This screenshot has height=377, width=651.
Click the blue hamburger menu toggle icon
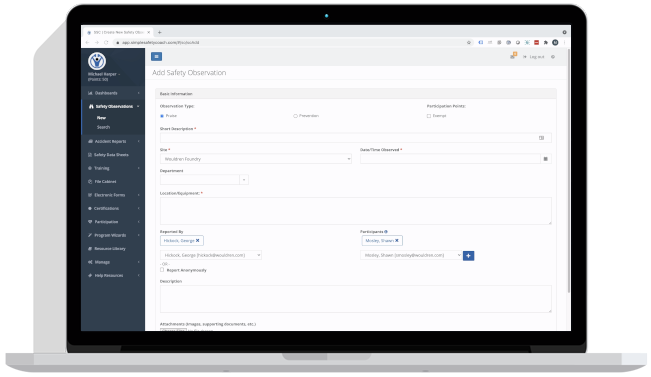pyautogui.click(x=157, y=56)
